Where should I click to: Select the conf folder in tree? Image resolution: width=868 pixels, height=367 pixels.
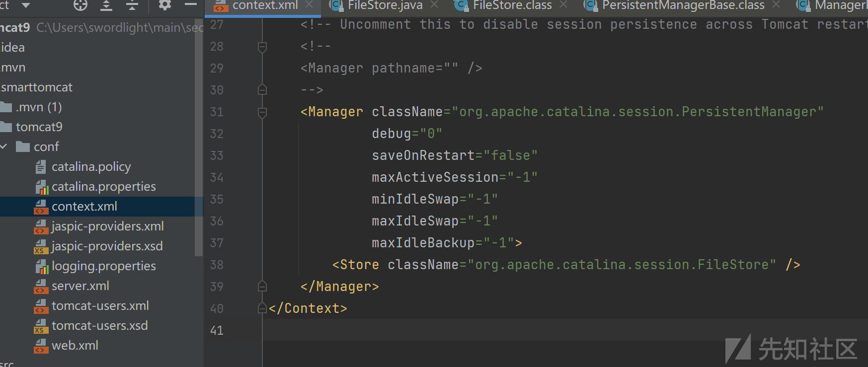(46, 147)
